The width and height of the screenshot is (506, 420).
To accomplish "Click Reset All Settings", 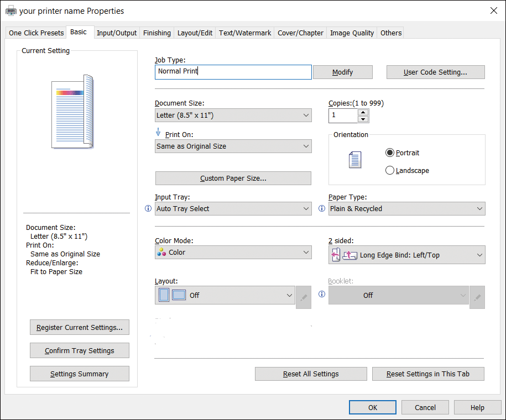I will (x=310, y=374).
